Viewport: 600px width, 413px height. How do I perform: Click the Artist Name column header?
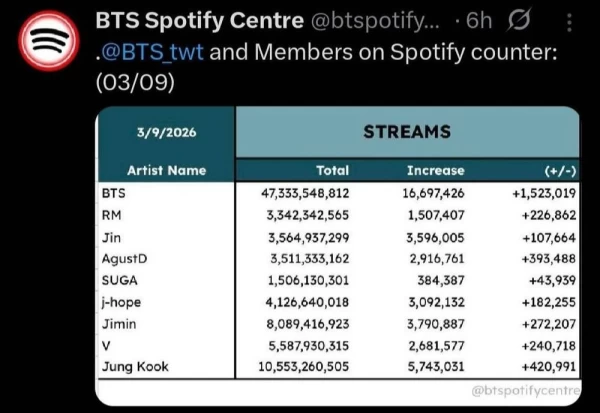point(166,170)
